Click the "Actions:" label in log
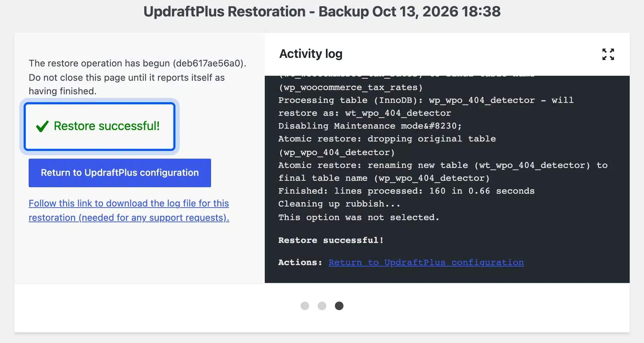The image size is (644, 343). point(300,262)
